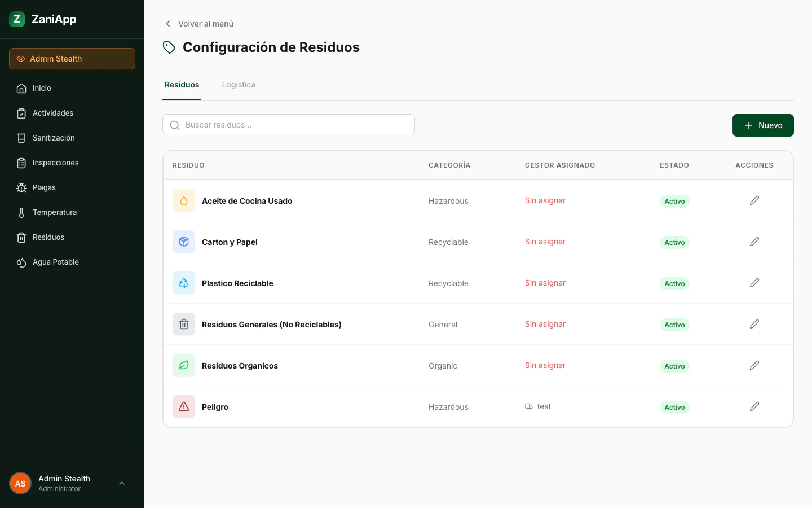Expand the Volver al menú back chevron
Screen dimensions: 812x508
[x=168, y=24]
